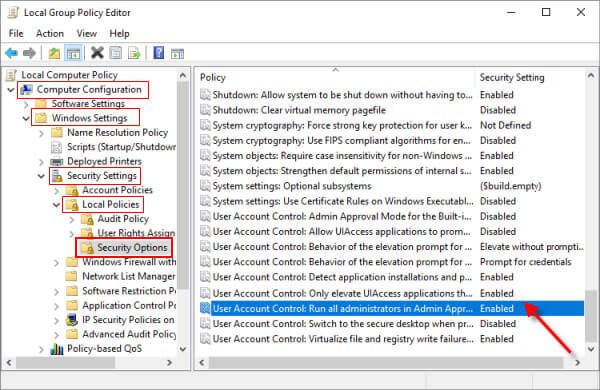Click the Security Options folder icon
The image size is (600, 390).
[87, 248]
